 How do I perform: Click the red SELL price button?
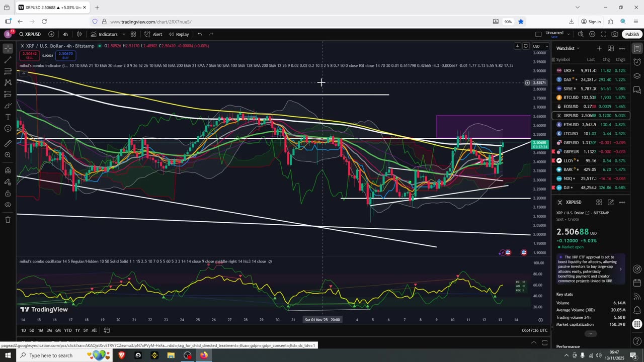(30, 55)
